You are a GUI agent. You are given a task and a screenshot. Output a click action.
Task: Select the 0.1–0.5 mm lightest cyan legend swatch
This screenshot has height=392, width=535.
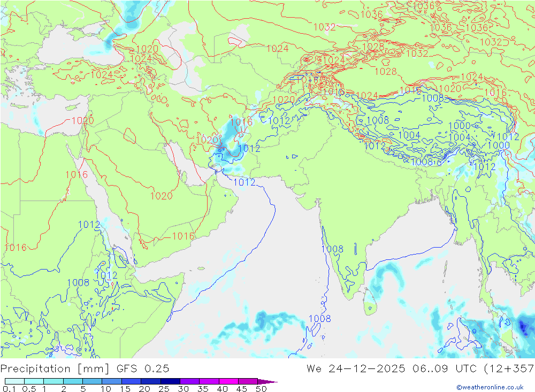coord(14,381)
